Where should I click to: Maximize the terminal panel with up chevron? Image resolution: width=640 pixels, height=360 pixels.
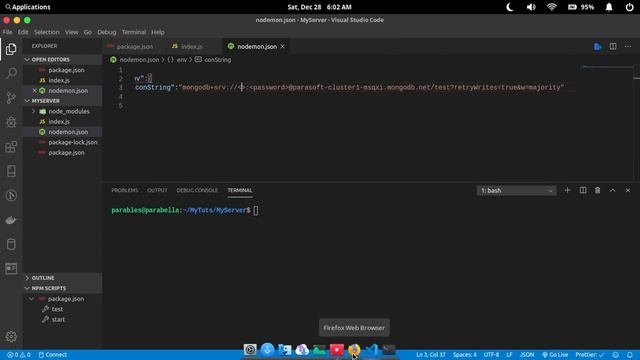(613, 190)
